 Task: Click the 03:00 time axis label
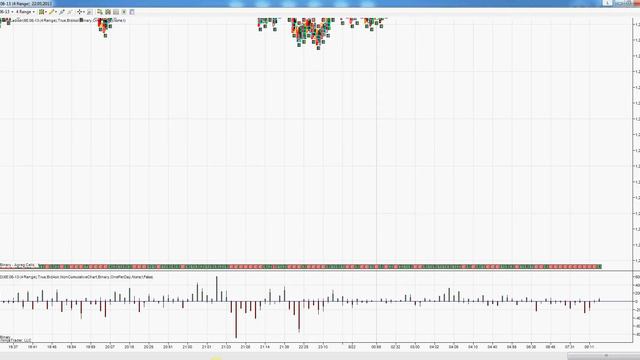[415, 347]
